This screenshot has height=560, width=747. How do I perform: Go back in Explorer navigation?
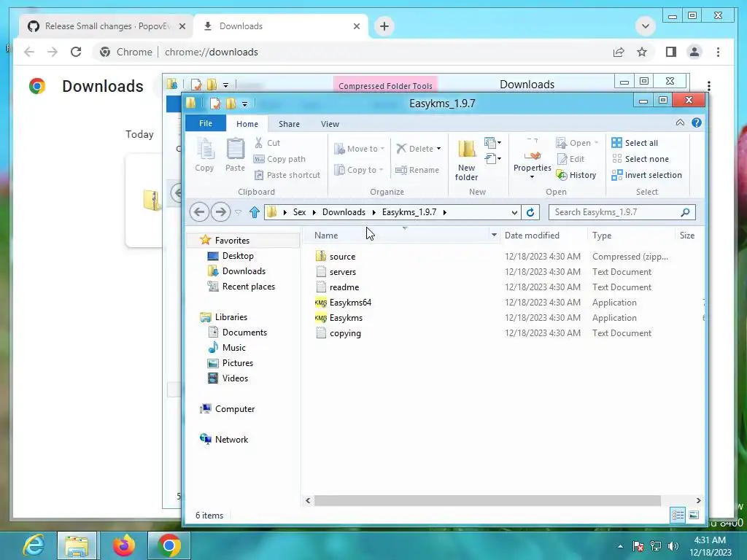click(199, 212)
